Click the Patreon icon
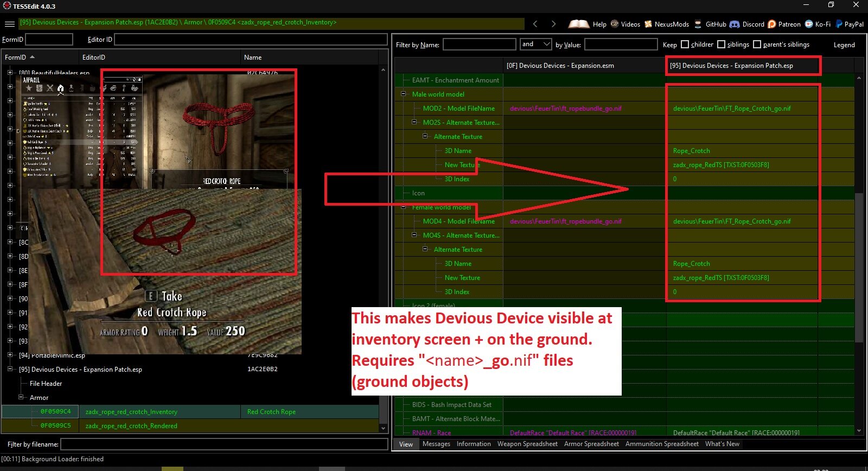Viewport: 868px width, 471px height. pos(771,24)
